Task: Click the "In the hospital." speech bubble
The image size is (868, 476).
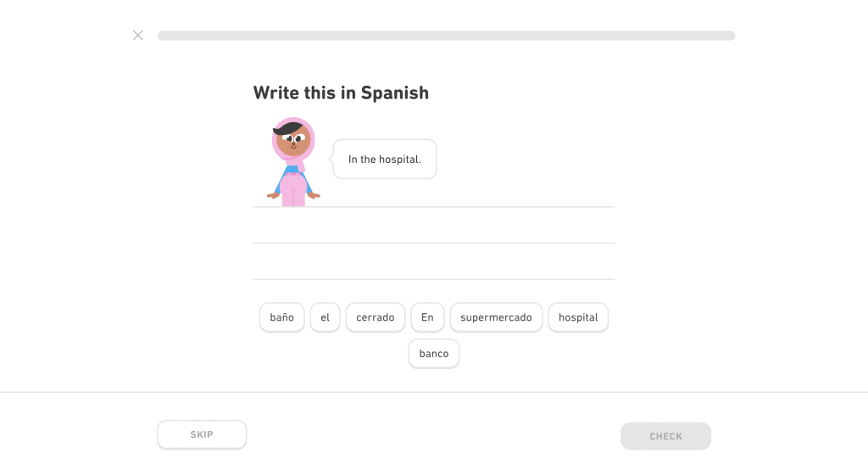Action: pos(385,159)
